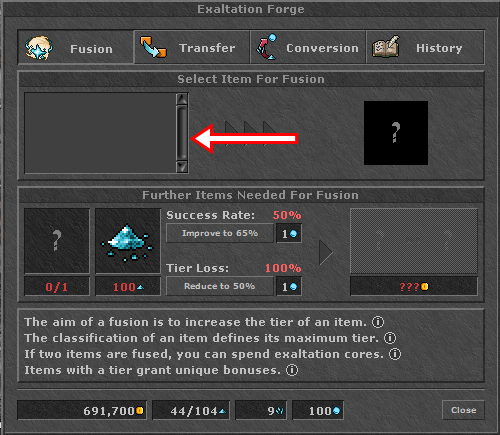Image resolution: width=500 pixels, height=435 pixels.
Task: Click the scroll down arrow in item list
Action: tap(182, 167)
